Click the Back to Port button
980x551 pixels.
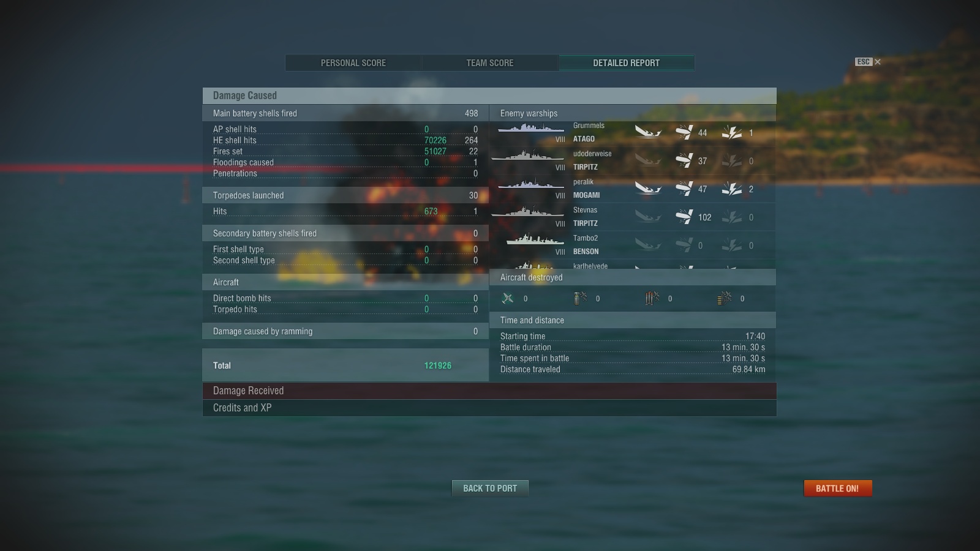(490, 488)
